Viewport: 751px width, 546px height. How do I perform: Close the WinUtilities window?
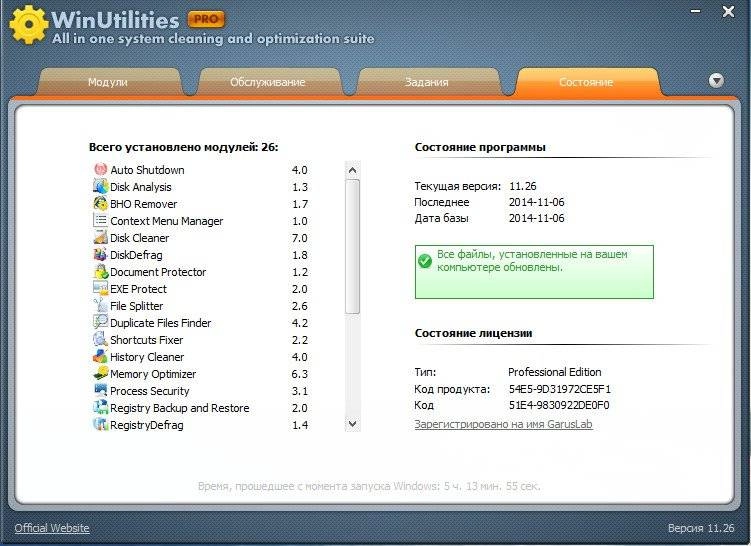pos(728,11)
